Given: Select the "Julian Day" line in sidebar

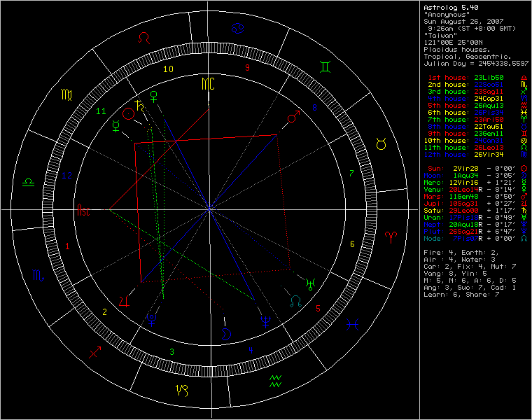Looking at the screenshot, I should 476,63.
